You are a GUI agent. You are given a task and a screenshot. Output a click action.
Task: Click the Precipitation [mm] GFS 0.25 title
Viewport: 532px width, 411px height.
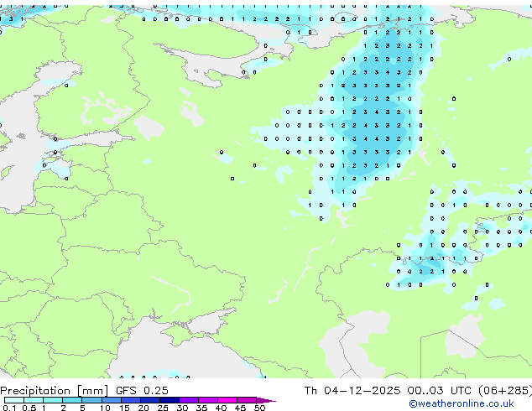pos(84,390)
